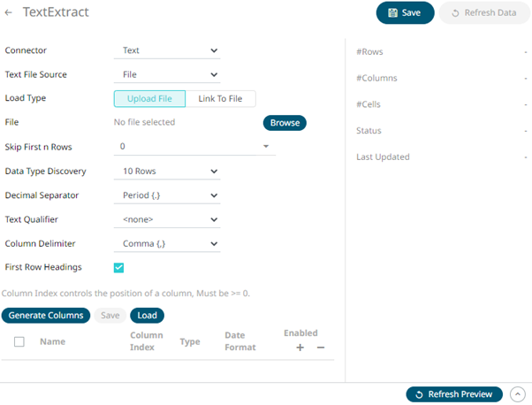Browse for a file to upload
The width and height of the screenshot is (532, 405).
point(285,123)
